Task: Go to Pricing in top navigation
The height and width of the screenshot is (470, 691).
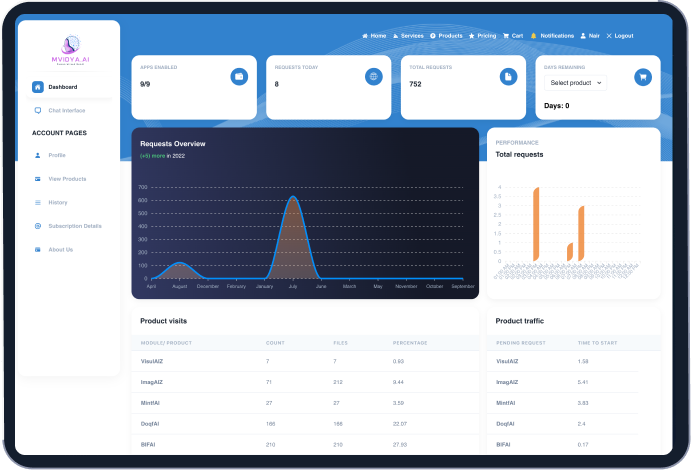Action: 482,36
